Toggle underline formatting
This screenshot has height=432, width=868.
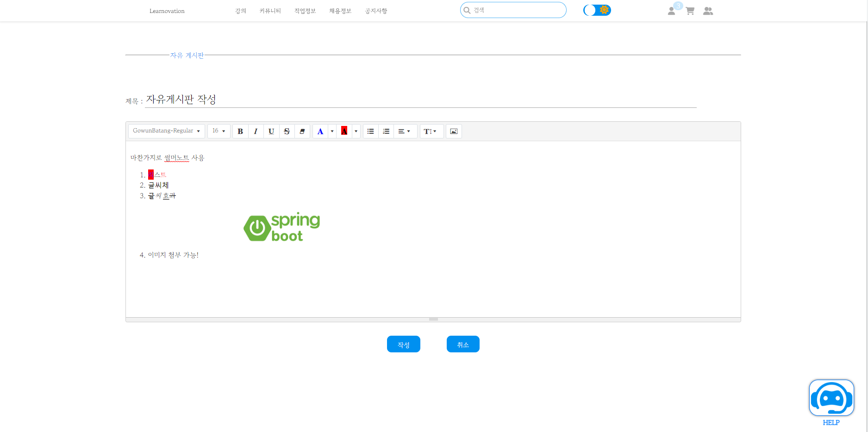pyautogui.click(x=271, y=131)
